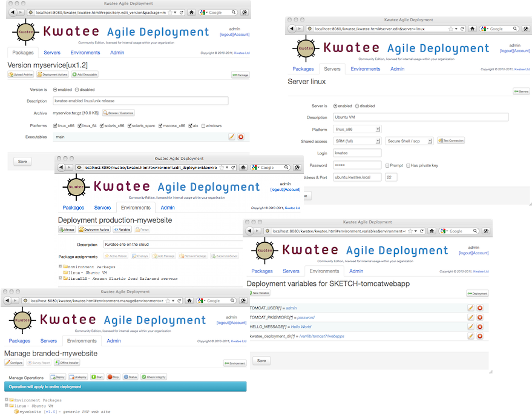Select 'disabled' radio for Version is

point(77,90)
